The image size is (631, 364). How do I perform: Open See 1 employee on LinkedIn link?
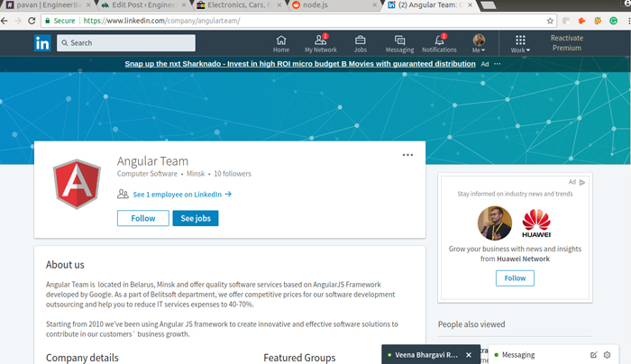click(182, 194)
